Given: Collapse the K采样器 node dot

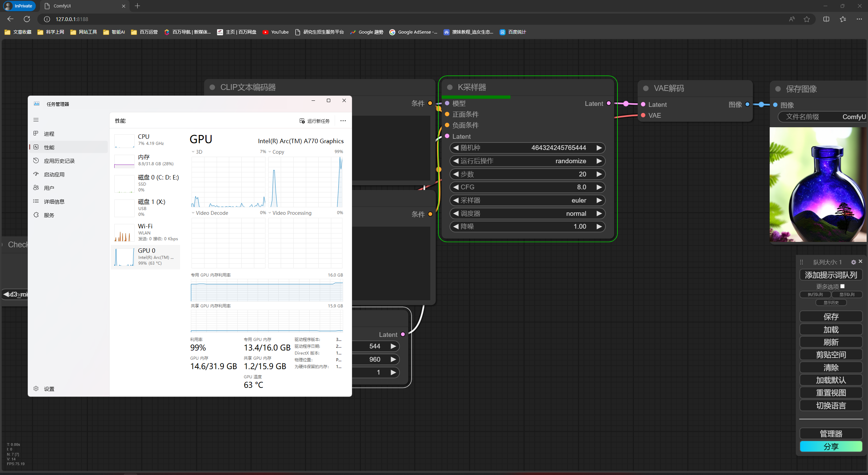Looking at the screenshot, I should (450, 88).
